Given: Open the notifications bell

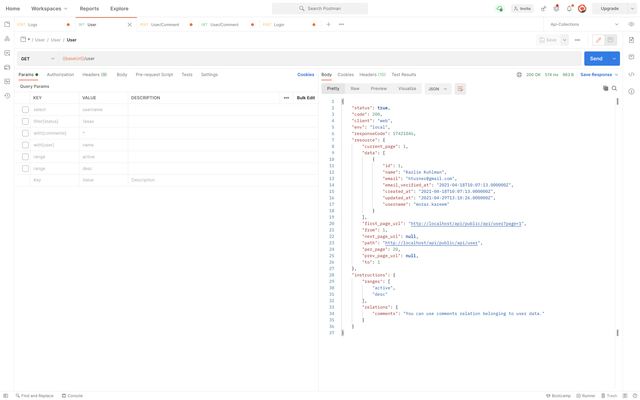Looking at the screenshot, I should click(x=569, y=9).
